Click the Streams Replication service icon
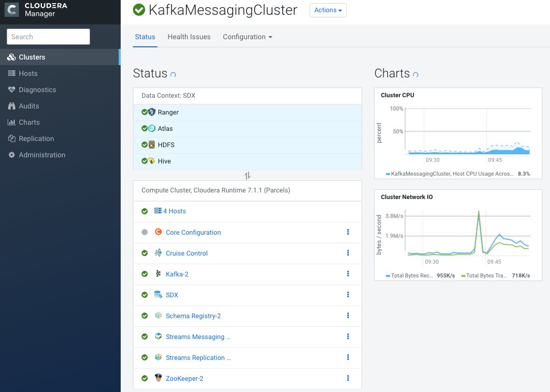The width and height of the screenshot is (550, 392). click(158, 357)
